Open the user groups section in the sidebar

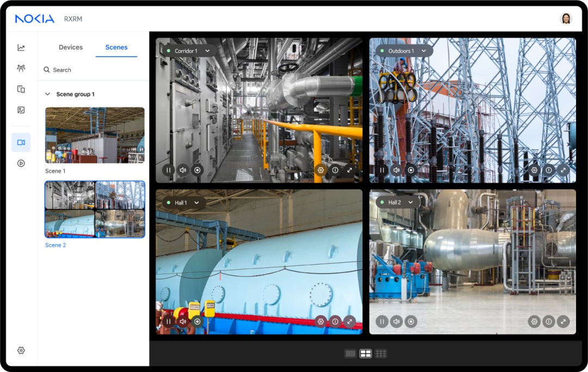click(21, 68)
